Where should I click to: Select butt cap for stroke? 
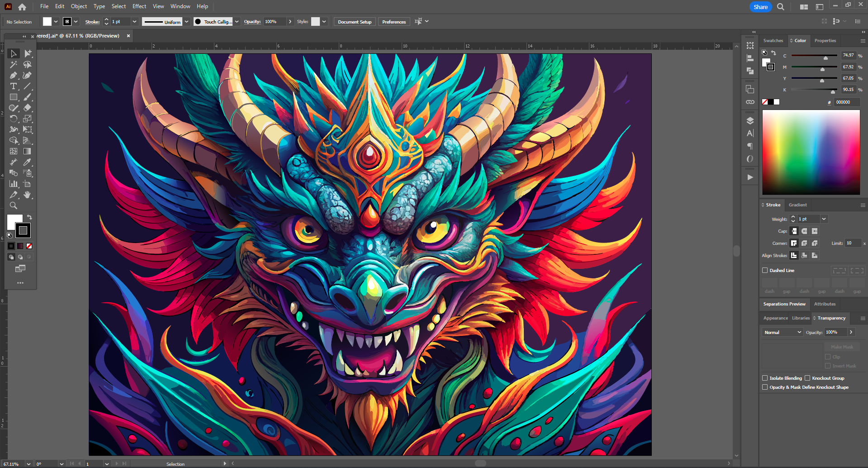click(794, 231)
